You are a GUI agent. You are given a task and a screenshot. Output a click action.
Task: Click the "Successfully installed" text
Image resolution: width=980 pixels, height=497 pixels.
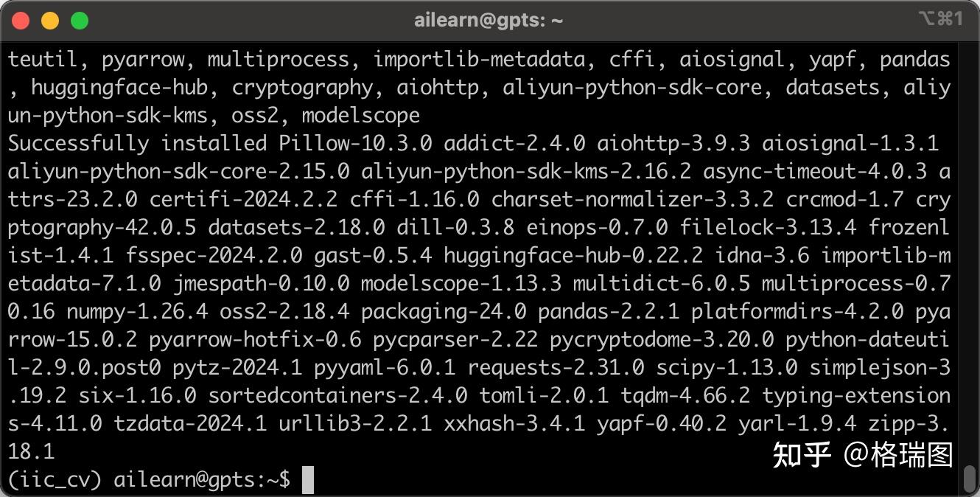click(137, 143)
